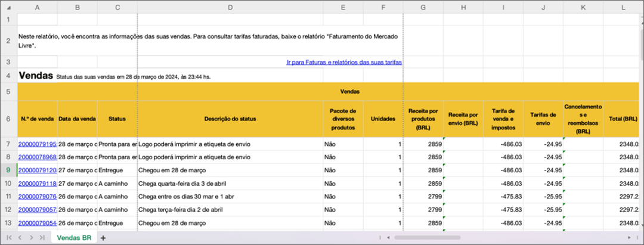This screenshot has width=644, height=245.
Task: Click the 'Entregue' status cell in row 9
Action: point(117,170)
